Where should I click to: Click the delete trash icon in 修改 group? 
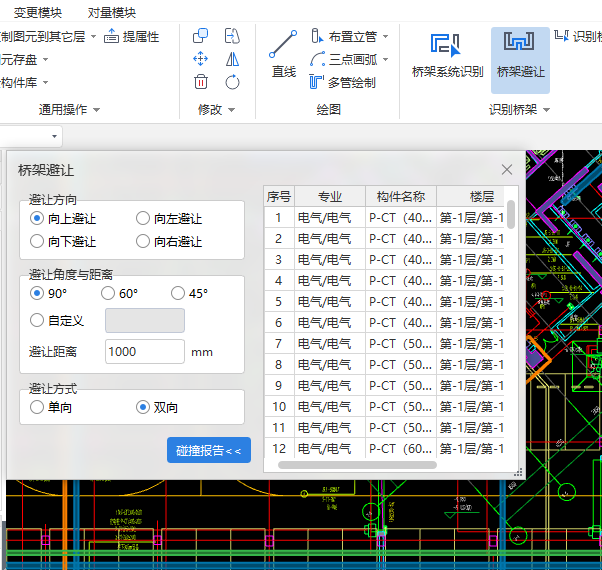coord(200,82)
